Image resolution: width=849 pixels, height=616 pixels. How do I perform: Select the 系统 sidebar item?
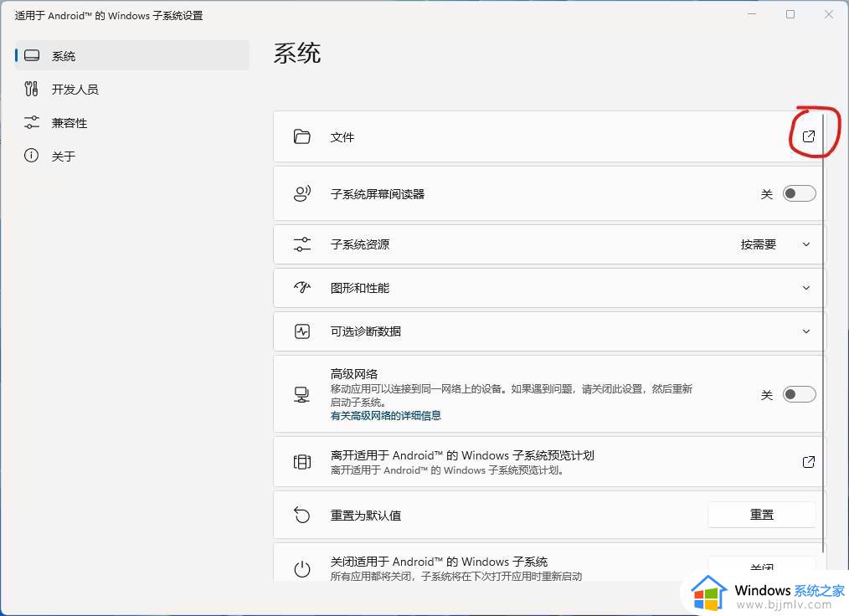132,55
